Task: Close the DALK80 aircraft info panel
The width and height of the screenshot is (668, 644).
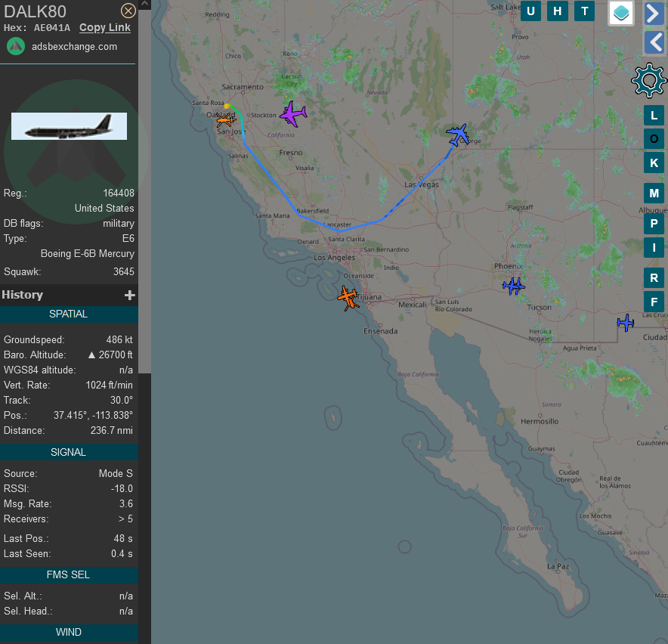Action: pyautogui.click(x=128, y=11)
